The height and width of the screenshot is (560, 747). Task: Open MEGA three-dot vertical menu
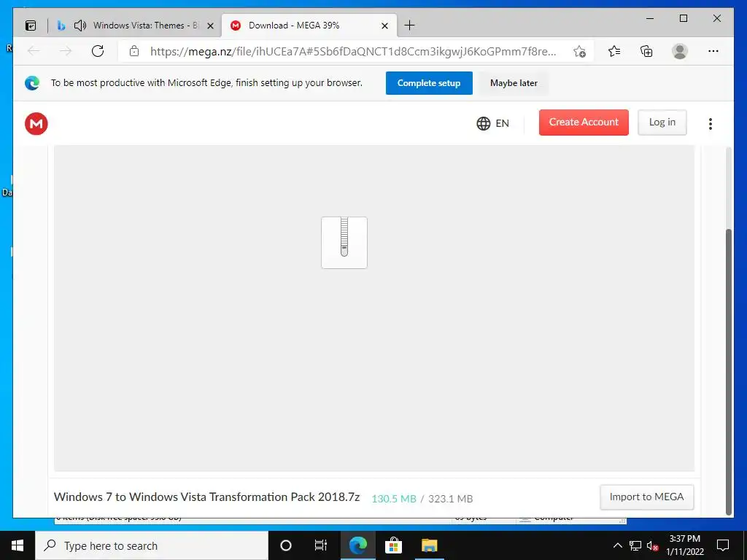(x=711, y=124)
